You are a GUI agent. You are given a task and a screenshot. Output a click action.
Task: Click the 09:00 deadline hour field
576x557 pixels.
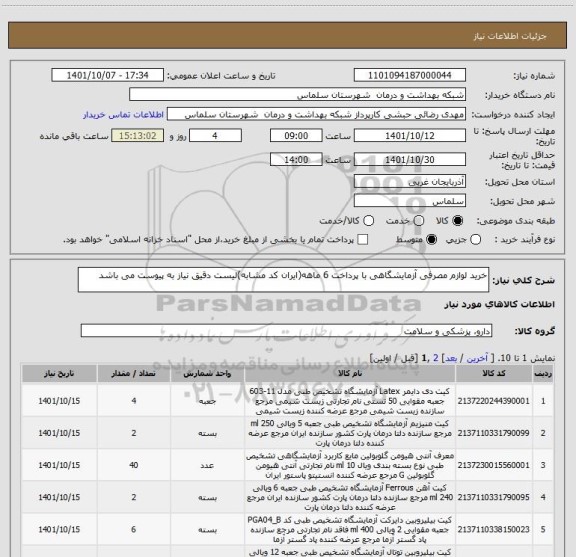click(x=296, y=136)
